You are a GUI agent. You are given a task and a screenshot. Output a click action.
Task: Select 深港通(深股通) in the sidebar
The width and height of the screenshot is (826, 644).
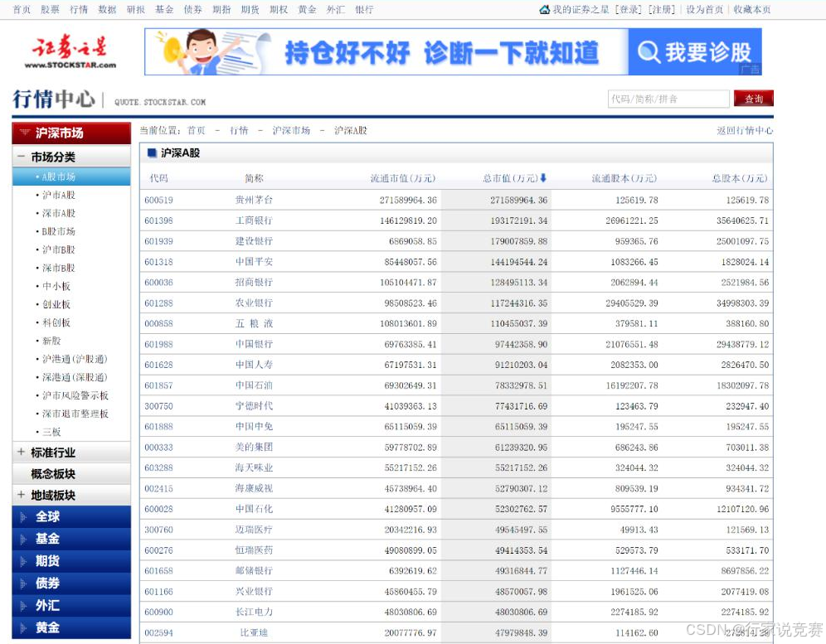pos(75,377)
